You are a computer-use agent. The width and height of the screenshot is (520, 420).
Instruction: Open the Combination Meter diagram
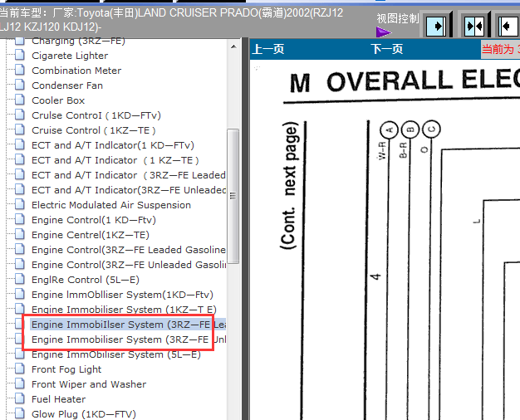[x=76, y=71]
